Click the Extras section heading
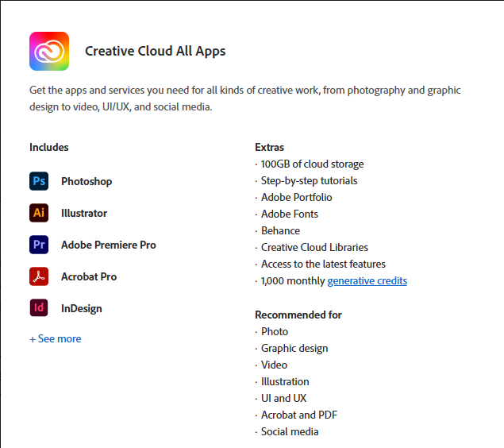The image size is (504, 448). (x=269, y=147)
